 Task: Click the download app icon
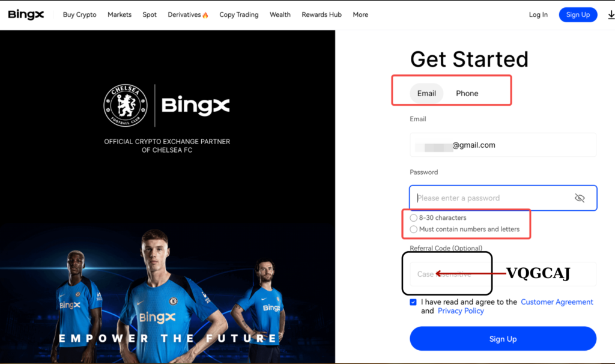coord(611,15)
